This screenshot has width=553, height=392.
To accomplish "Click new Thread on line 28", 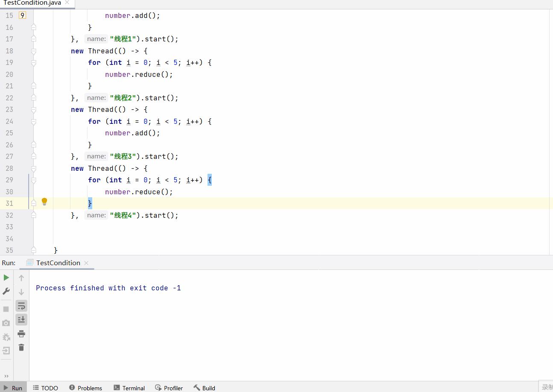I will click(x=92, y=168).
